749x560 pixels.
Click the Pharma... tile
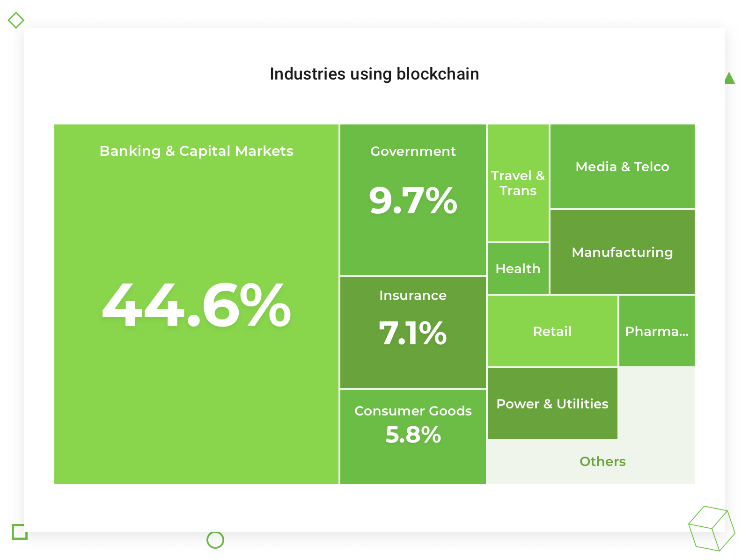click(x=657, y=331)
